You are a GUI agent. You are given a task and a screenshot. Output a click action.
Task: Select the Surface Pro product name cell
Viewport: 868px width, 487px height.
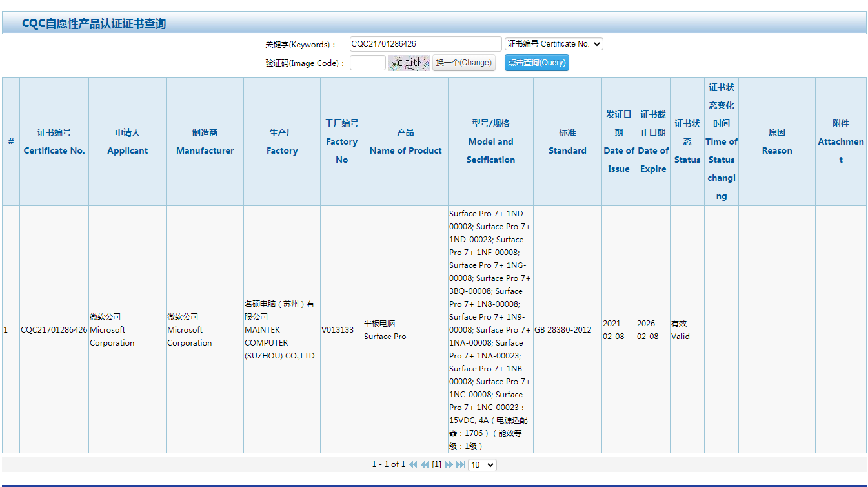pyautogui.click(x=405, y=329)
